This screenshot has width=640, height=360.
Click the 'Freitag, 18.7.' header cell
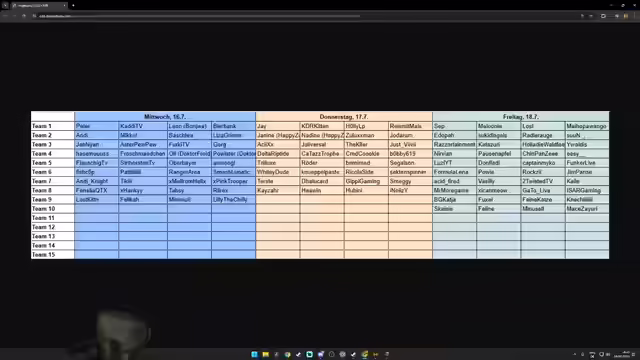[x=521, y=117]
